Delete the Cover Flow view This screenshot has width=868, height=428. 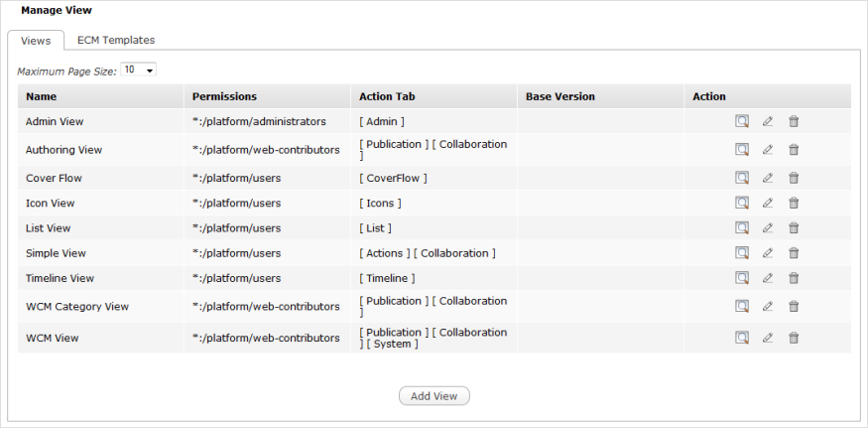(x=794, y=178)
